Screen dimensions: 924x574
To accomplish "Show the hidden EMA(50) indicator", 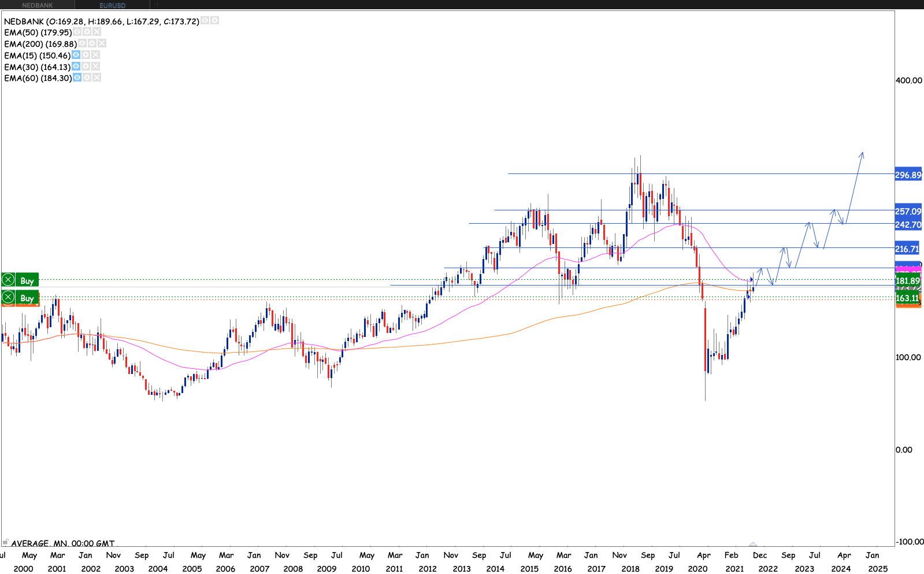I will point(77,32).
